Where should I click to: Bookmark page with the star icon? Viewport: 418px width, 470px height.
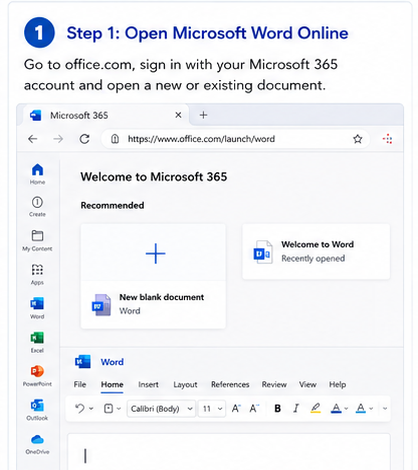358,139
